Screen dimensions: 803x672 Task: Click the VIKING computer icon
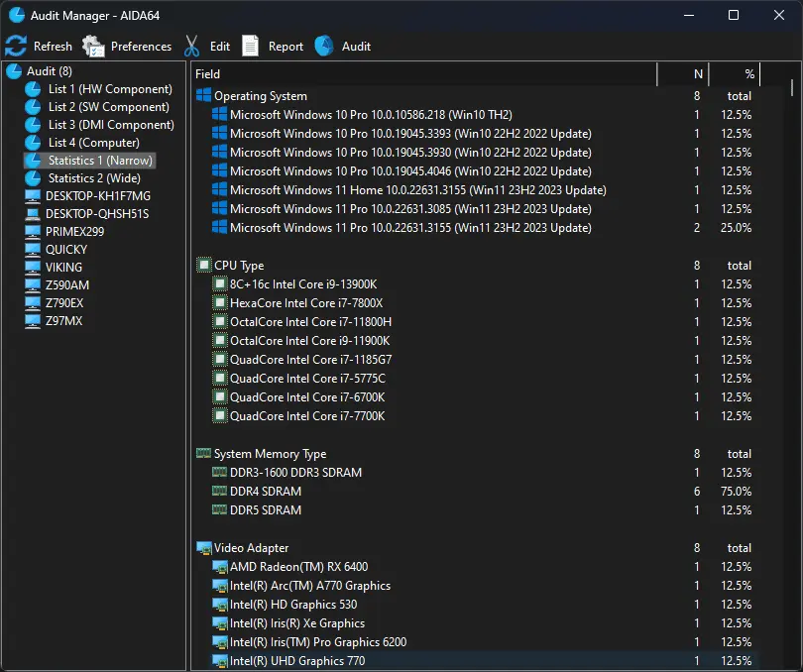[33, 268]
